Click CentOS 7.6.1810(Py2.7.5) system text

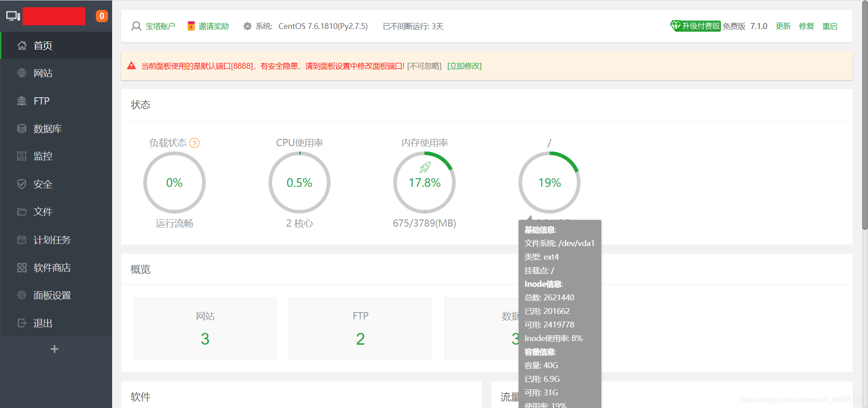pos(323,26)
